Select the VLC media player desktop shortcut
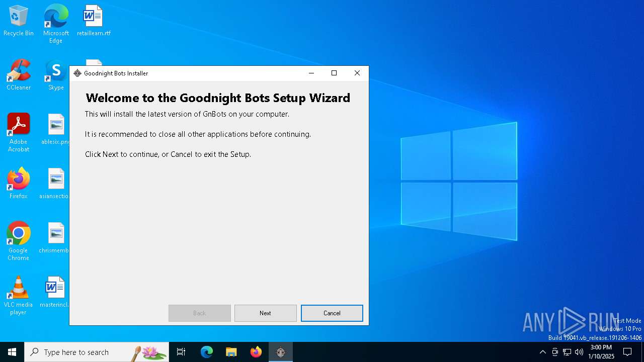This screenshot has height=362, width=644. point(19,296)
